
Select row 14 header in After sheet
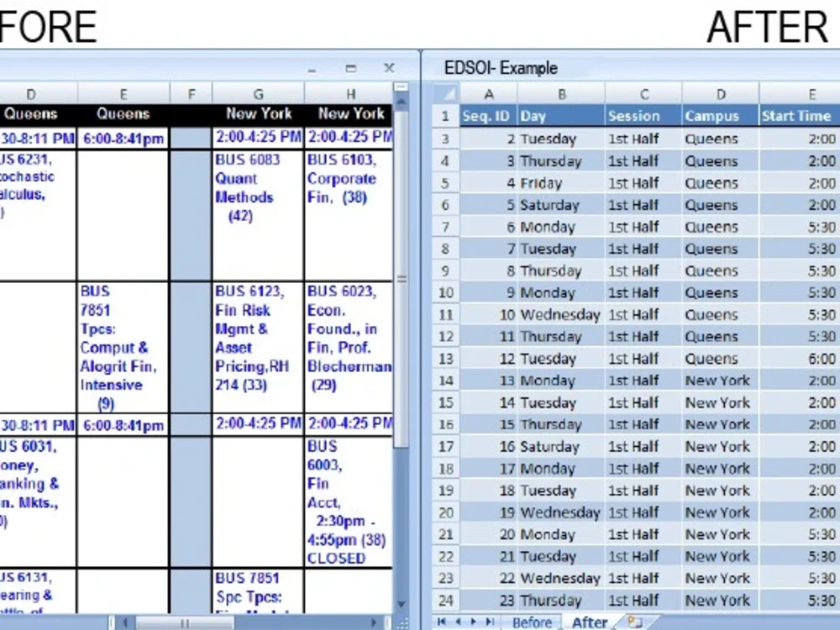pyautogui.click(x=446, y=381)
